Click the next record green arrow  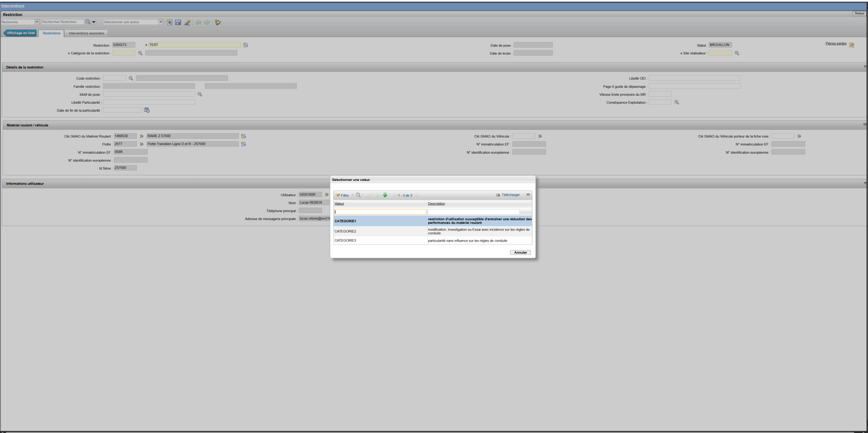(207, 22)
